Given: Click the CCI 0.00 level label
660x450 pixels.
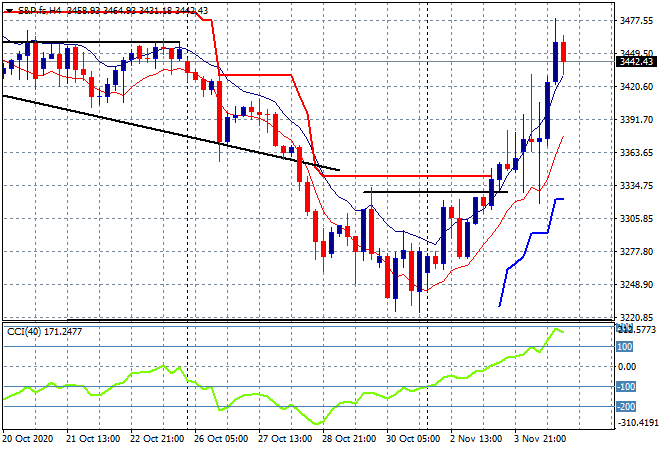Looking at the screenshot, I should click(627, 367).
